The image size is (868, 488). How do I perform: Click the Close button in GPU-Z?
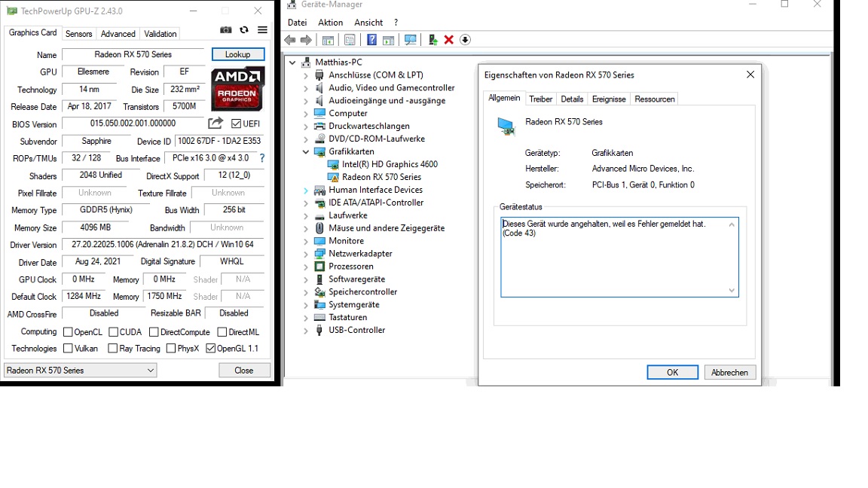point(244,371)
